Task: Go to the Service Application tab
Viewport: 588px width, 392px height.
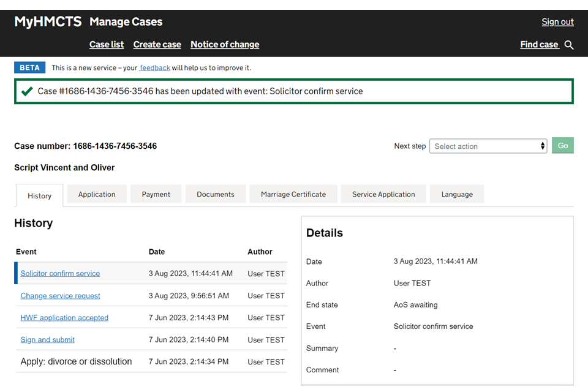Action: point(383,194)
